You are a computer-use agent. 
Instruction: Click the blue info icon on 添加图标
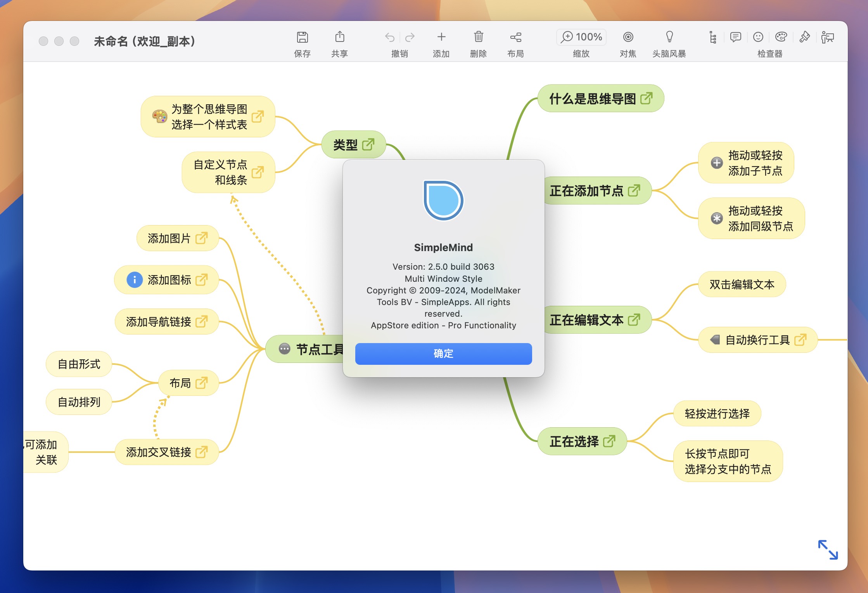(x=135, y=279)
